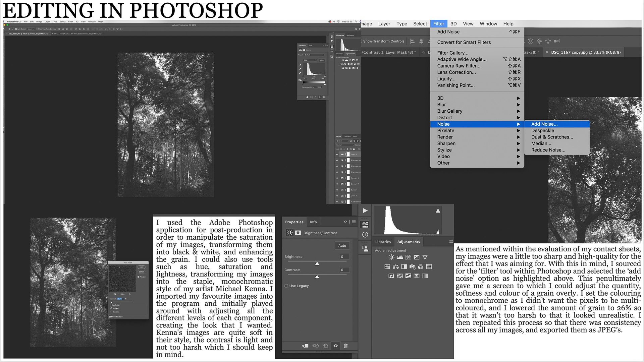Expand the Sharpen submenu
The image size is (644, 362).
point(477,143)
